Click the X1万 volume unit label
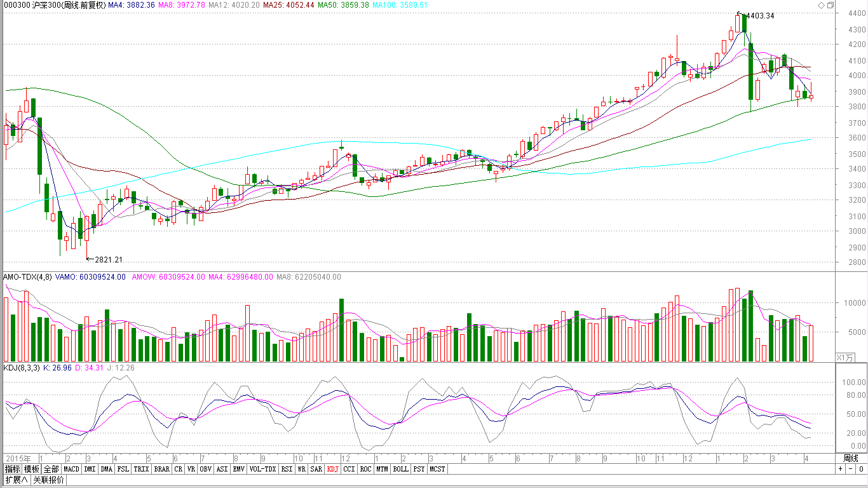The width and height of the screenshot is (868, 488). tap(844, 357)
